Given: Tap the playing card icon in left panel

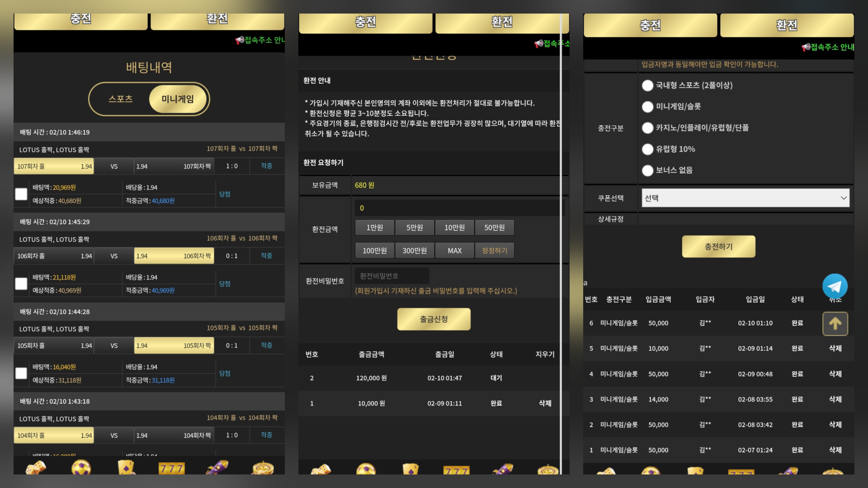Looking at the screenshot, I should [x=126, y=467].
